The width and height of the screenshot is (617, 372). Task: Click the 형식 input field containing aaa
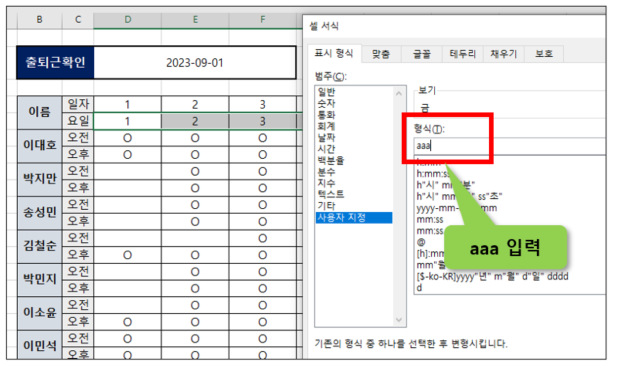(510, 146)
